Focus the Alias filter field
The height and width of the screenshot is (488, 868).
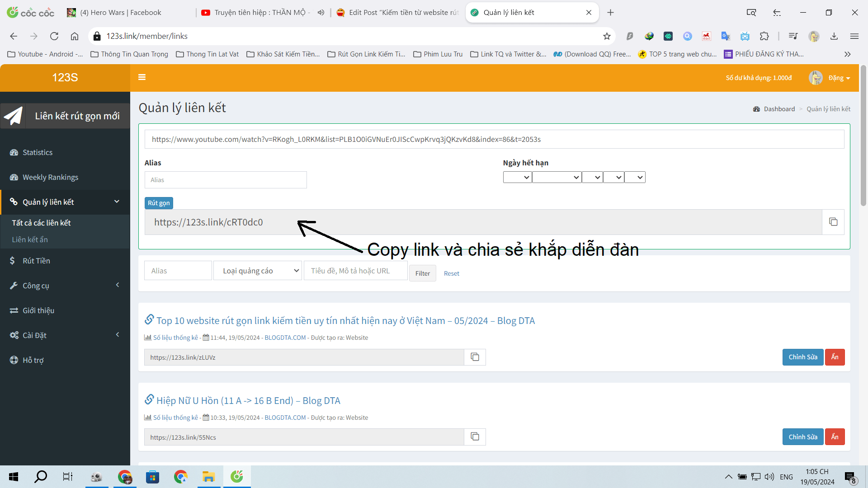pyautogui.click(x=178, y=271)
